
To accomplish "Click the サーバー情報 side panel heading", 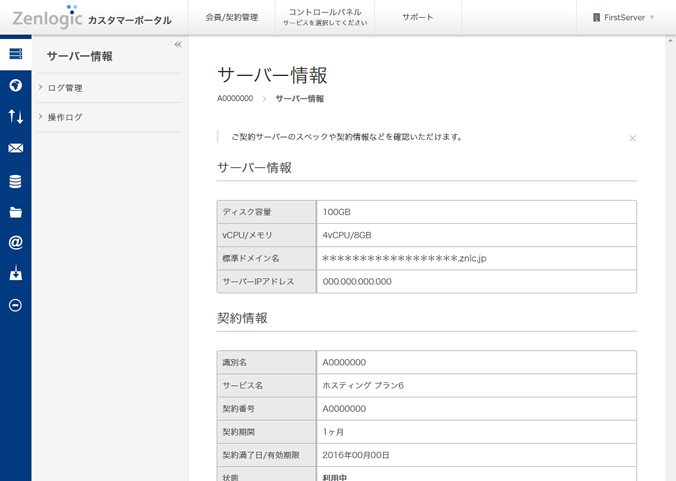I will 80,57.
